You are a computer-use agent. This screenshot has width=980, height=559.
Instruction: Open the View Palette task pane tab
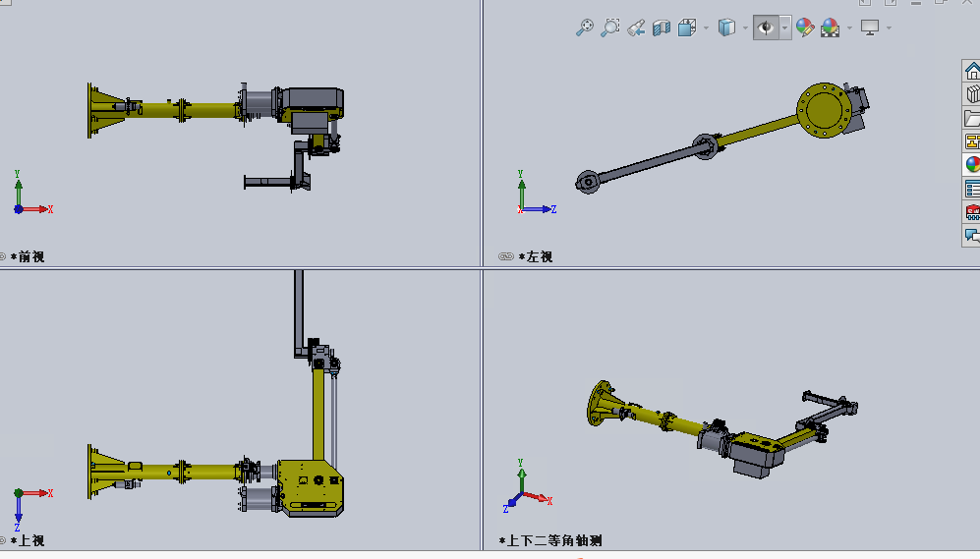click(x=972, y=141)
